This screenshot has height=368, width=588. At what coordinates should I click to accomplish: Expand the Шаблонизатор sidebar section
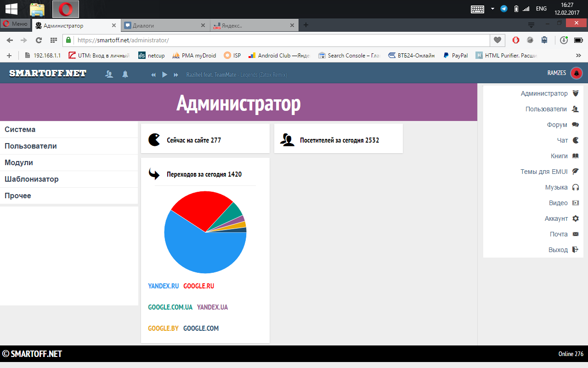pyautogui.click(x=32, y=179)
